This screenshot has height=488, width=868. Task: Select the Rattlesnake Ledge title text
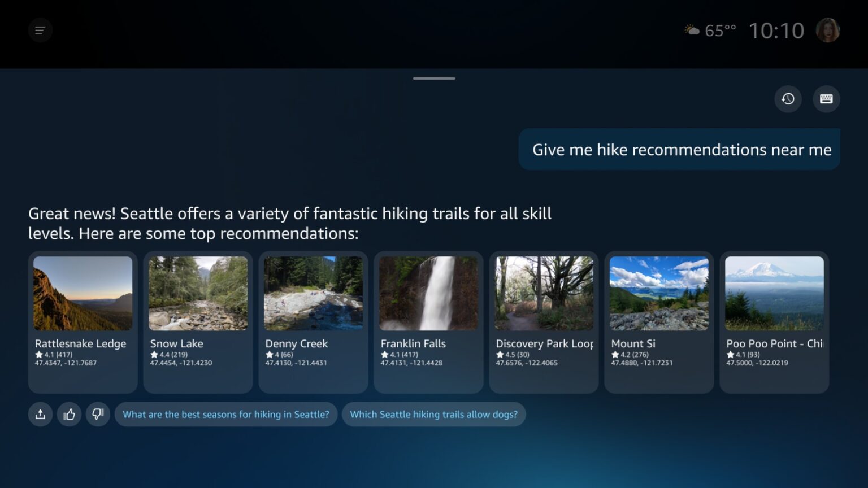[x=80, y=343]
